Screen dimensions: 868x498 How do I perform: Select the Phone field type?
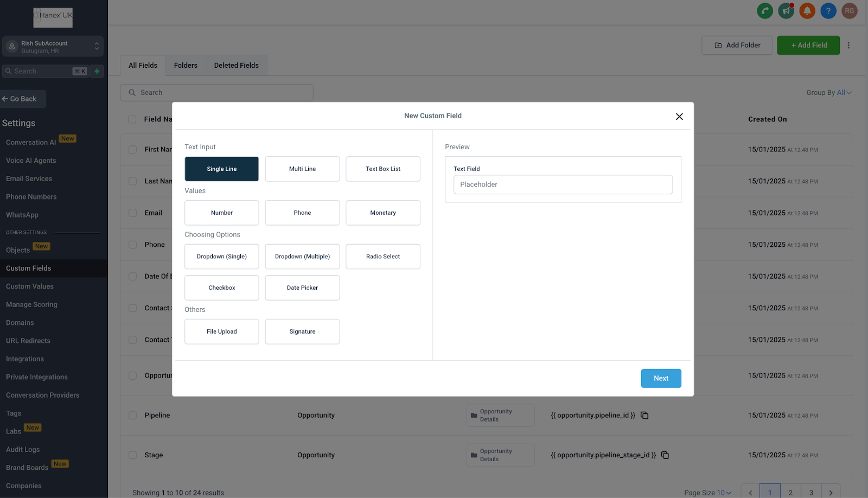[302, 213]
